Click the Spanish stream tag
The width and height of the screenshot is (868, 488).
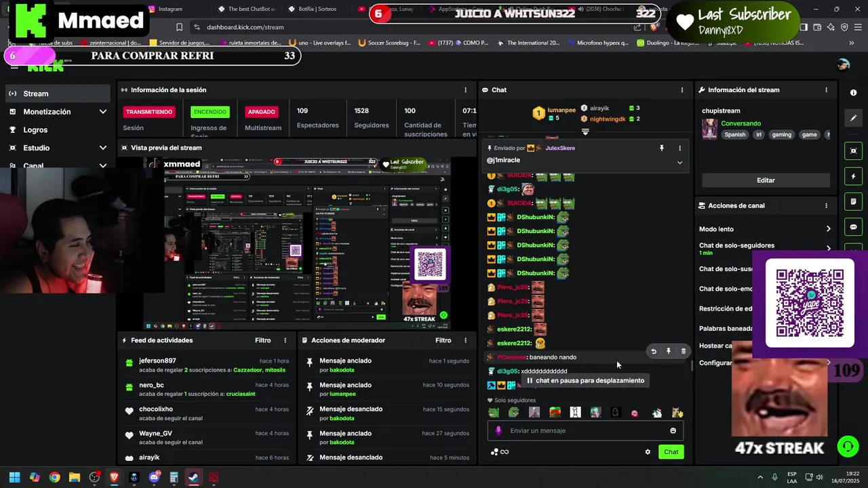click(734, 134)
